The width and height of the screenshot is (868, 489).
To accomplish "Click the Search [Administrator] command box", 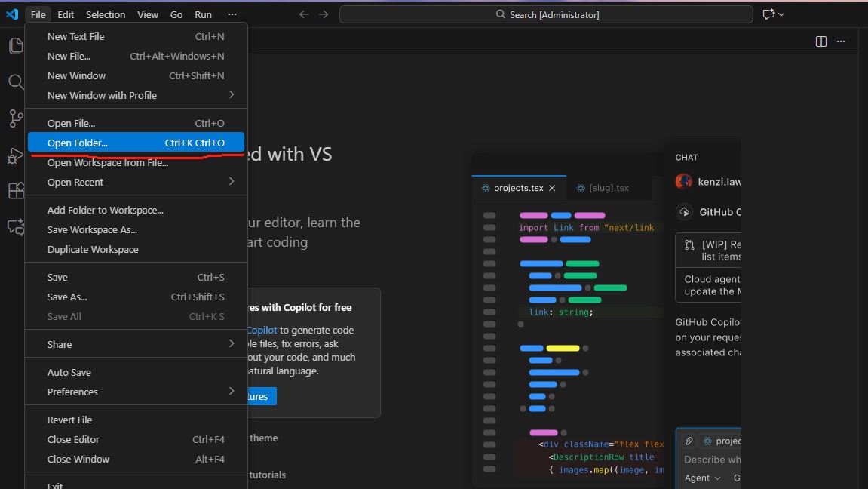I will click(546, 14).
